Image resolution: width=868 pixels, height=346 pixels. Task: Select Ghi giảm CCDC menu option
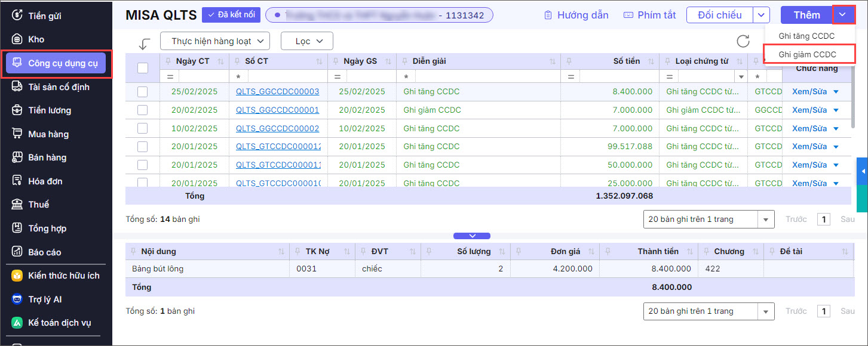(x=807, y=54)
